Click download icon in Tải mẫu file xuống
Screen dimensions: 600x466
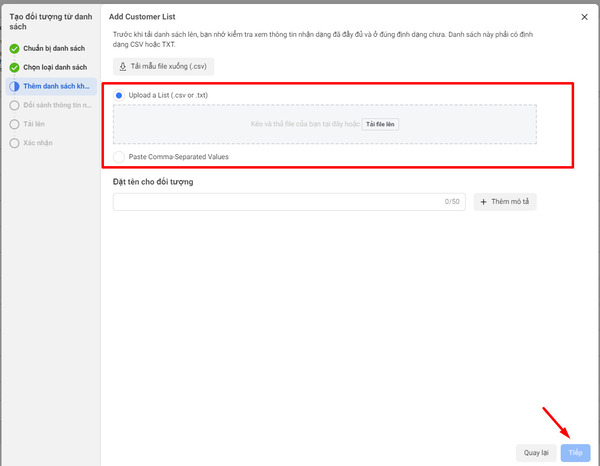click(x=124, y=67)
